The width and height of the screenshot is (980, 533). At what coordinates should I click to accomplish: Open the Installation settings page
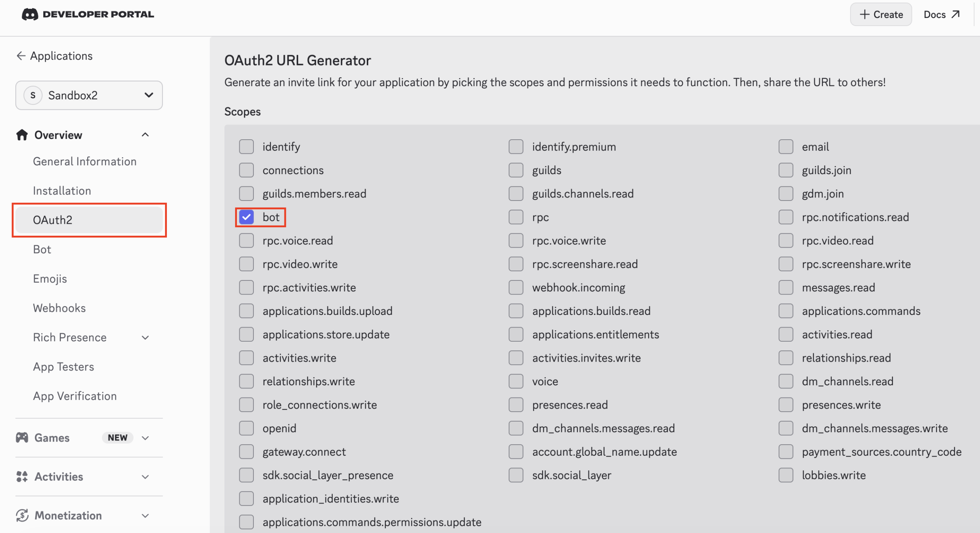62,191
